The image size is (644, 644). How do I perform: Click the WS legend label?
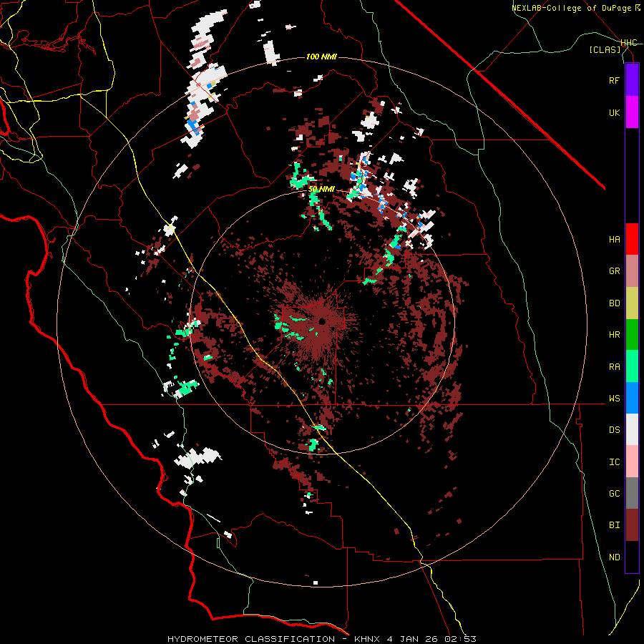coord(614,399)
